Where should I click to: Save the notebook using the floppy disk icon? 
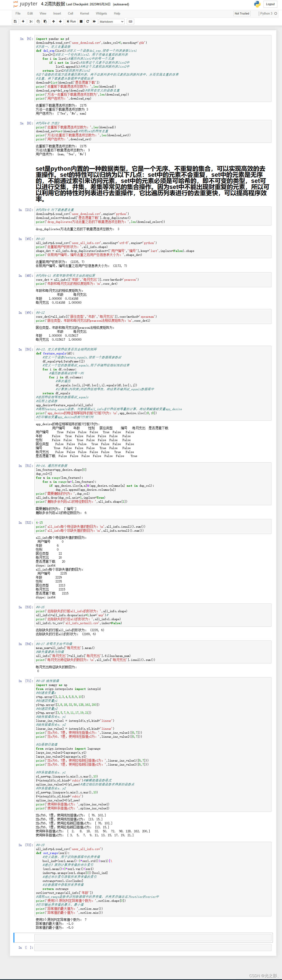[15, 21]
